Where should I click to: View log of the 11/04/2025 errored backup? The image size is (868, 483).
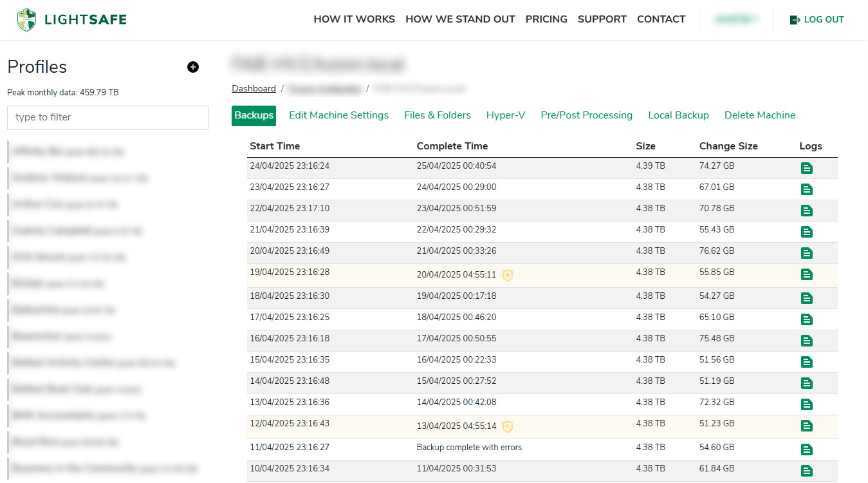coord(806,450)
